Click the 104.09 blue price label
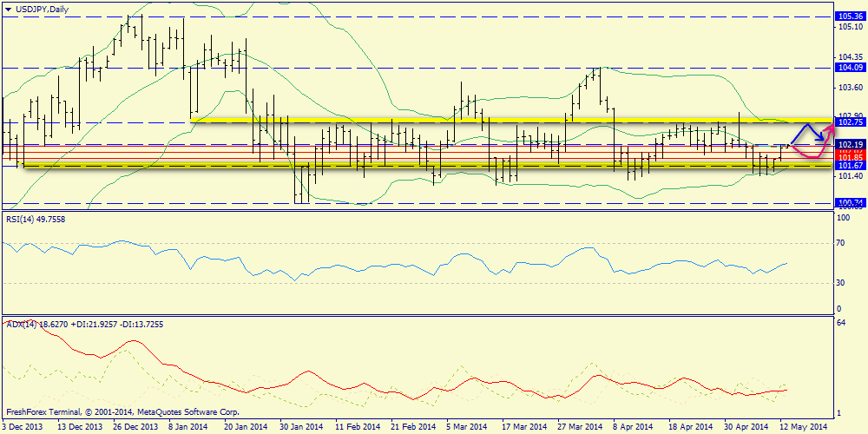 (x=849, y=68)
